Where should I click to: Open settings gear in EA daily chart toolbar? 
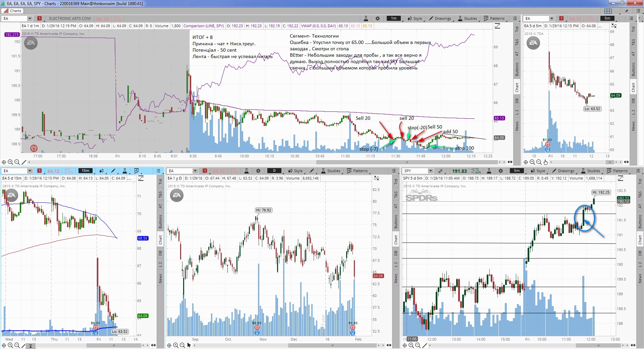[x=258, y=171]
